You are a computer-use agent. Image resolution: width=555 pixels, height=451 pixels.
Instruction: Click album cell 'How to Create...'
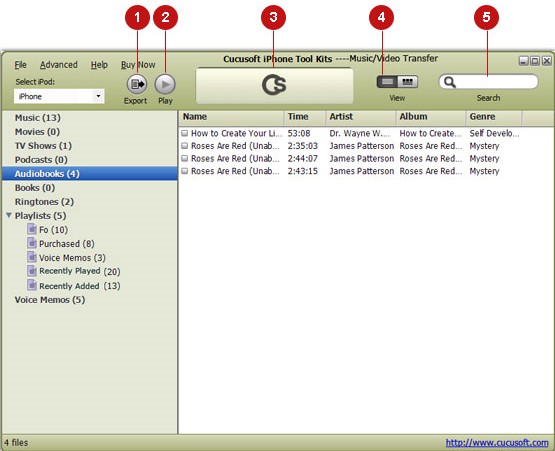(x=430, y=133)
